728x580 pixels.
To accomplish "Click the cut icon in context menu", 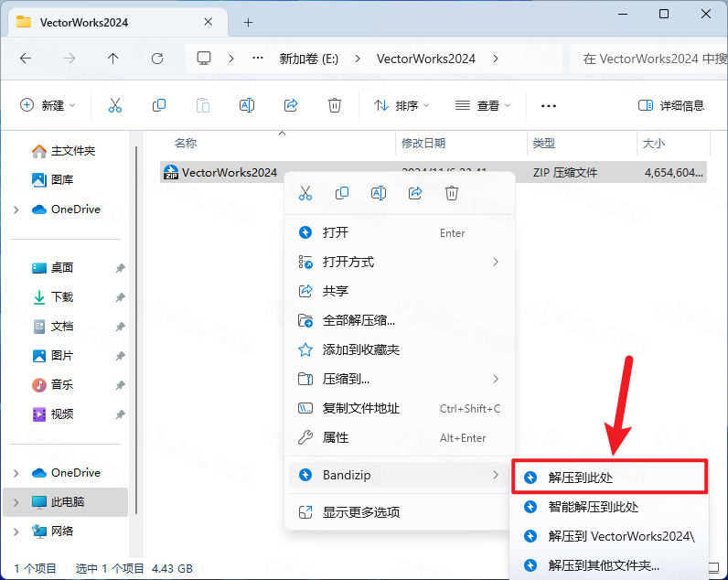I will [305, 193].
